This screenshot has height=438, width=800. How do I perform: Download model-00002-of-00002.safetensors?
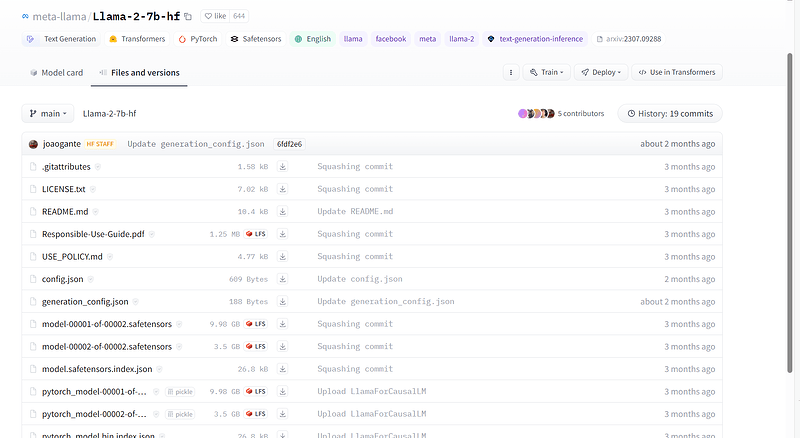click(x=283, y=346)
